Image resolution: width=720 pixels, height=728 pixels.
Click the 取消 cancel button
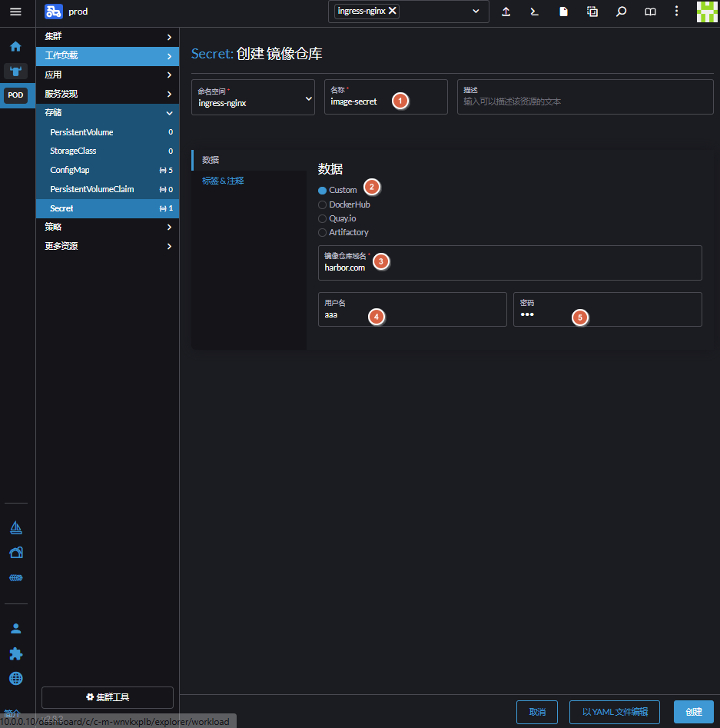pyautogui.click(x=537, y=712)
